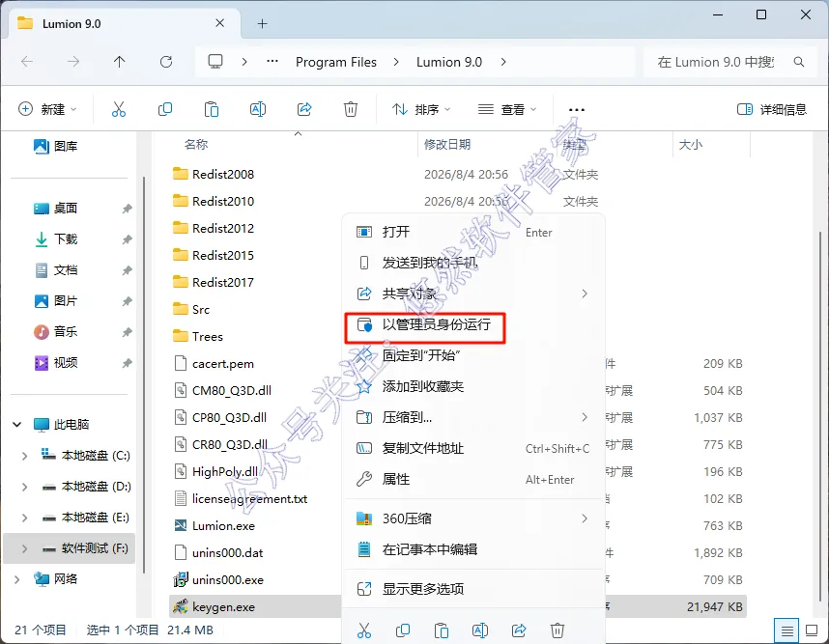This screenshot has height=644, width=829.
Task: Choose Pin to Start
Action: pos(472,355)
